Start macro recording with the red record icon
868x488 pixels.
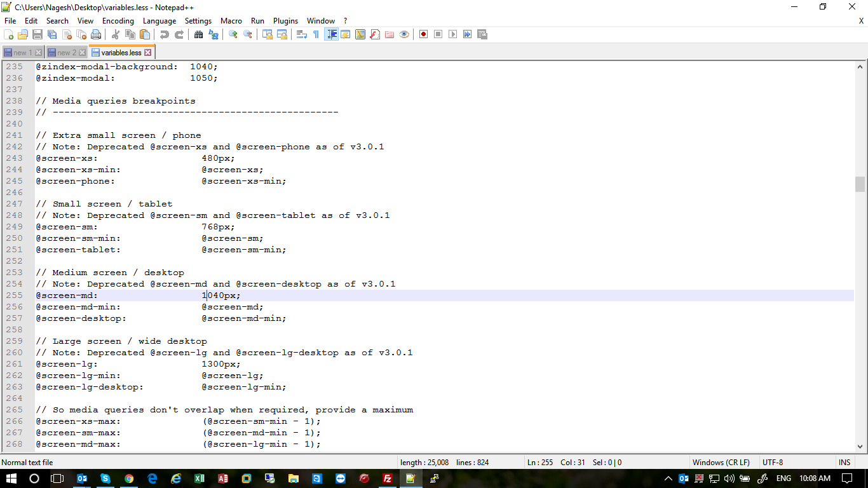pyautogui.click(x=423, y=34)
